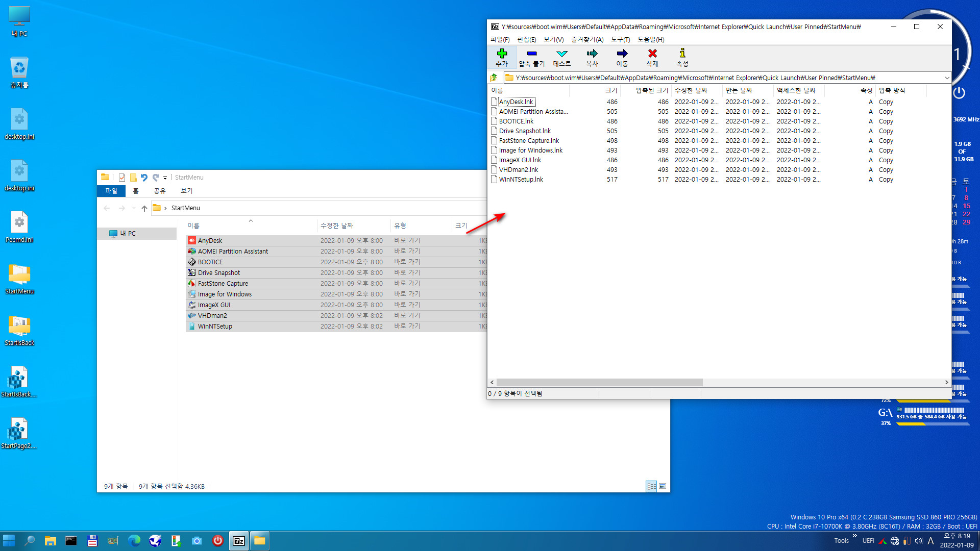
Task: Click the Properties (속성) info icon
Action: [682, 57]
